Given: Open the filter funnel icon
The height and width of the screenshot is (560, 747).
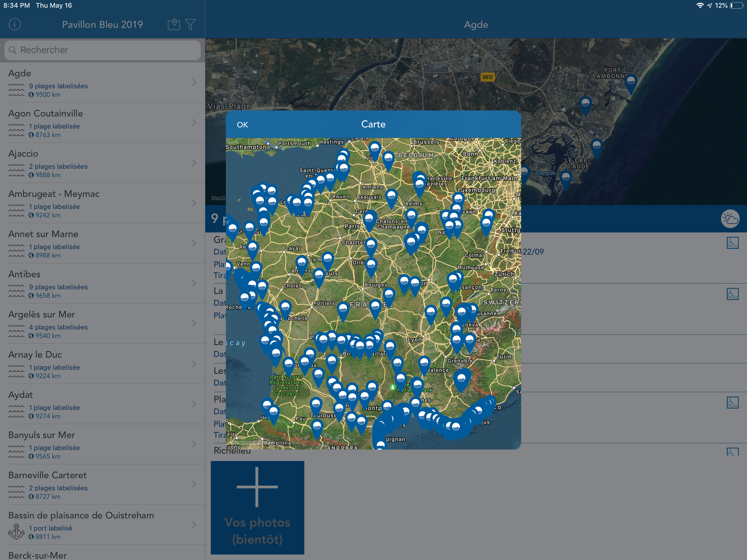Looking at the screenshot, I should click(x=191, y=24).
